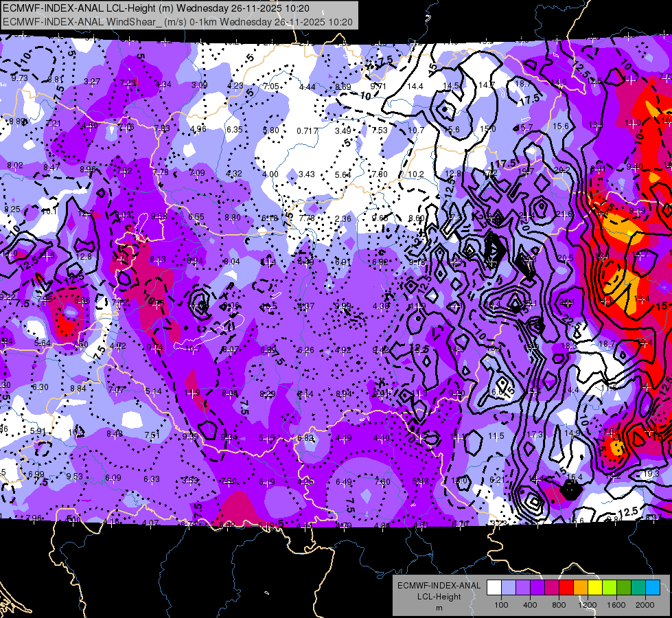Click the grid value 7.53
Viewport: 672px width, 618px height.
(380, 130)
